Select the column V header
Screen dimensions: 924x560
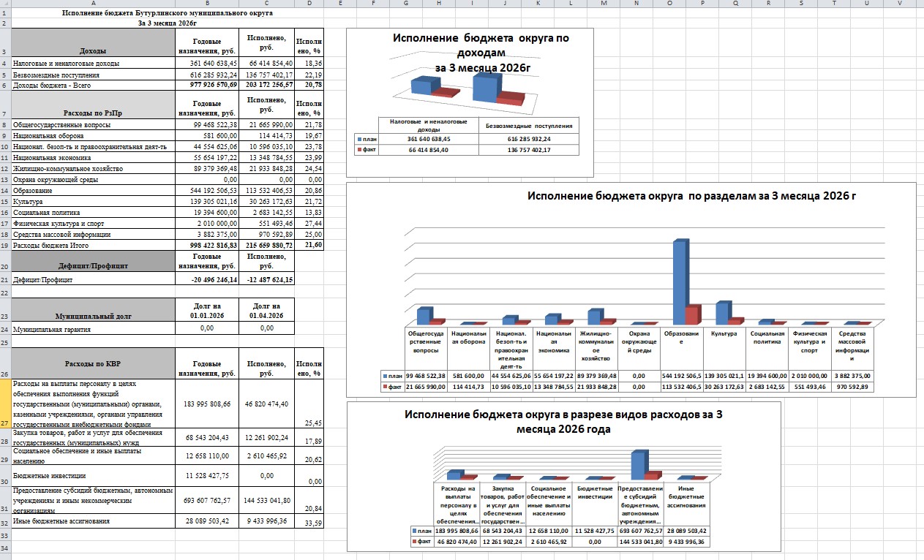pyautogui.click(x=898, y=4)
